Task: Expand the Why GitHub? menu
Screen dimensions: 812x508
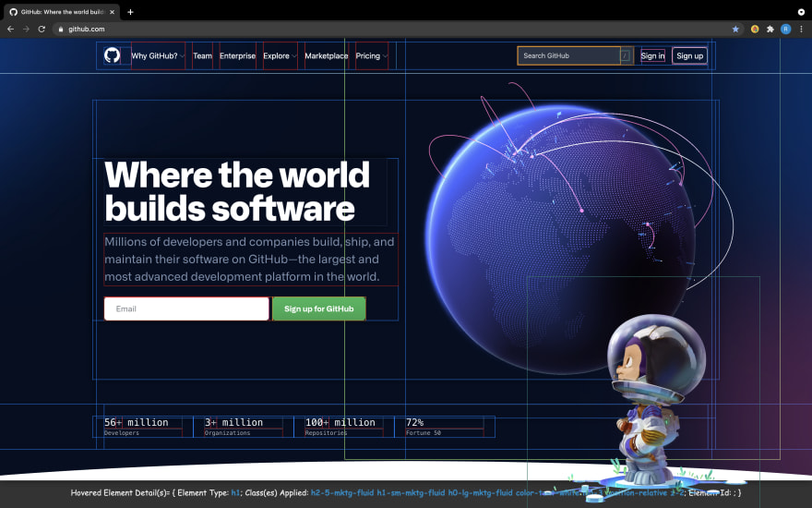Action: click(x=158, y=55)
